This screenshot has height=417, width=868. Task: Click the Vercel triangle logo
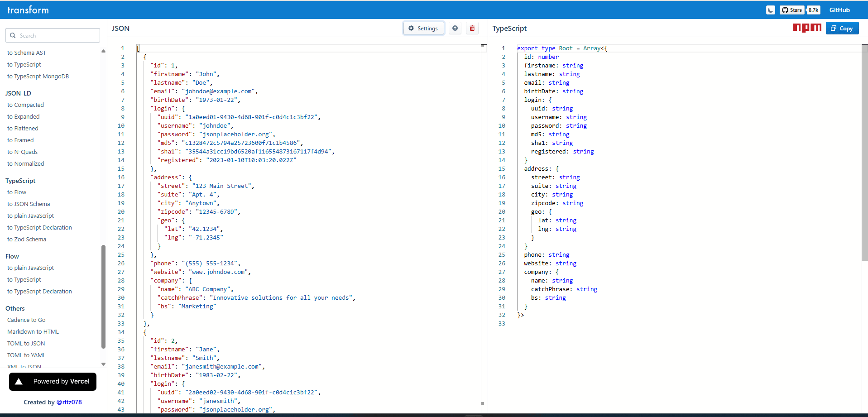pos(18,381)
